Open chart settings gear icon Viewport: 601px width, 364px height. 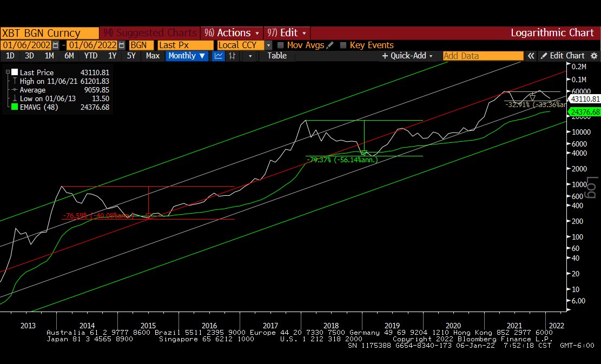(594, 56)
